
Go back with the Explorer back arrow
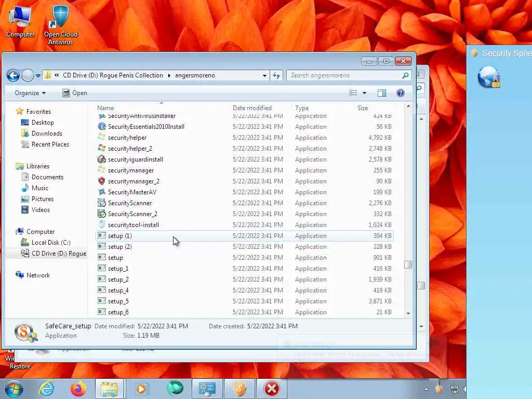point(13,75)
